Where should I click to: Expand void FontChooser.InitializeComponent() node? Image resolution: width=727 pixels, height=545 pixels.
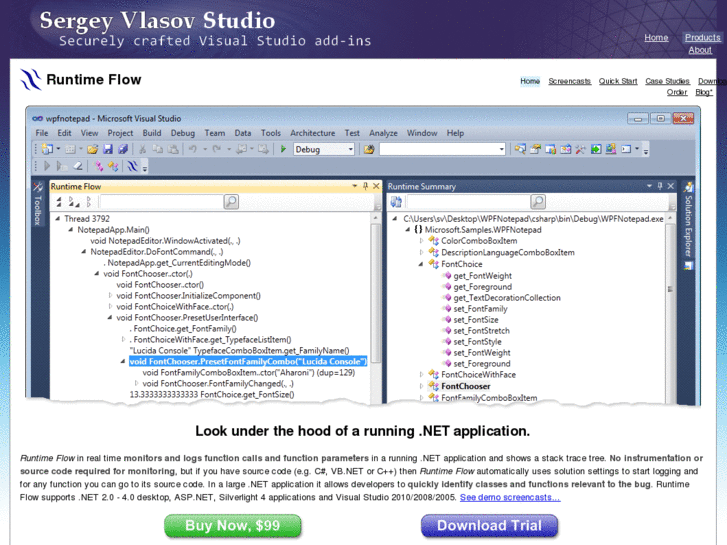pyautogui.click(x=110, y=296)
